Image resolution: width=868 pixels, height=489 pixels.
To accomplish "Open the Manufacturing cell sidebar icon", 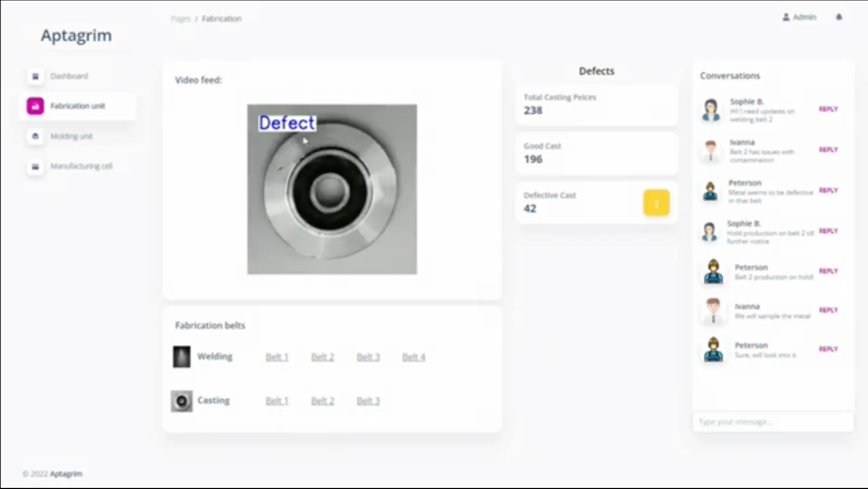I will (35, 166).
